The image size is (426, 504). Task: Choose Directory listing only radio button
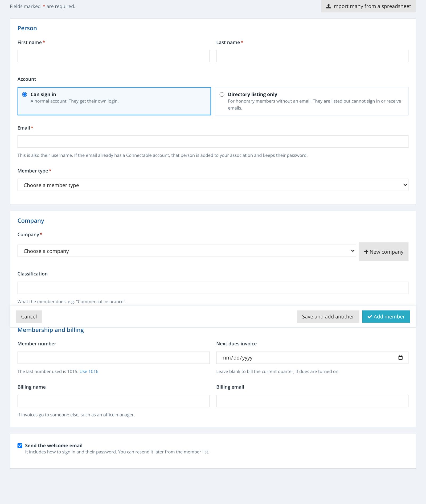[x=222, y=94]
